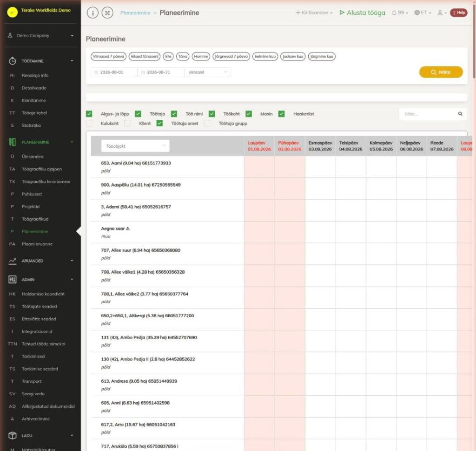Click the Planeerimine breadcrumb link

pyautogui.click(x=135, y=13)
